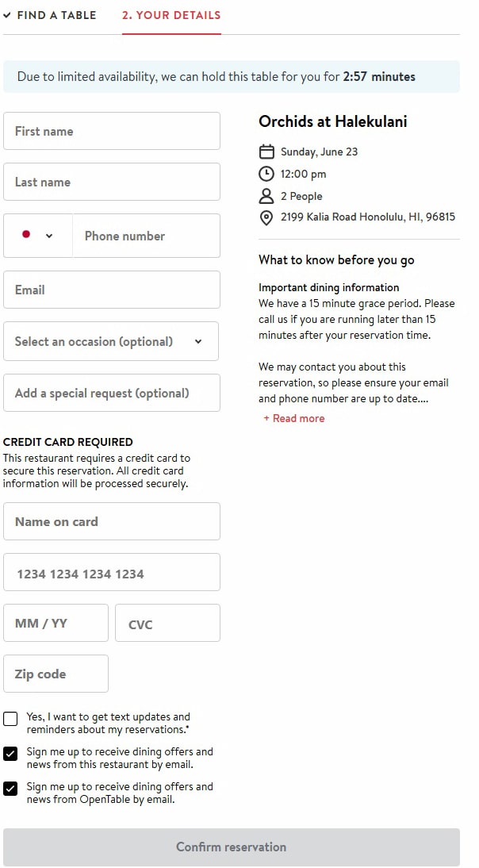Expand dining information with Read more
The height and width of the screenshot is (868, 479).
(x=294, y=418)
